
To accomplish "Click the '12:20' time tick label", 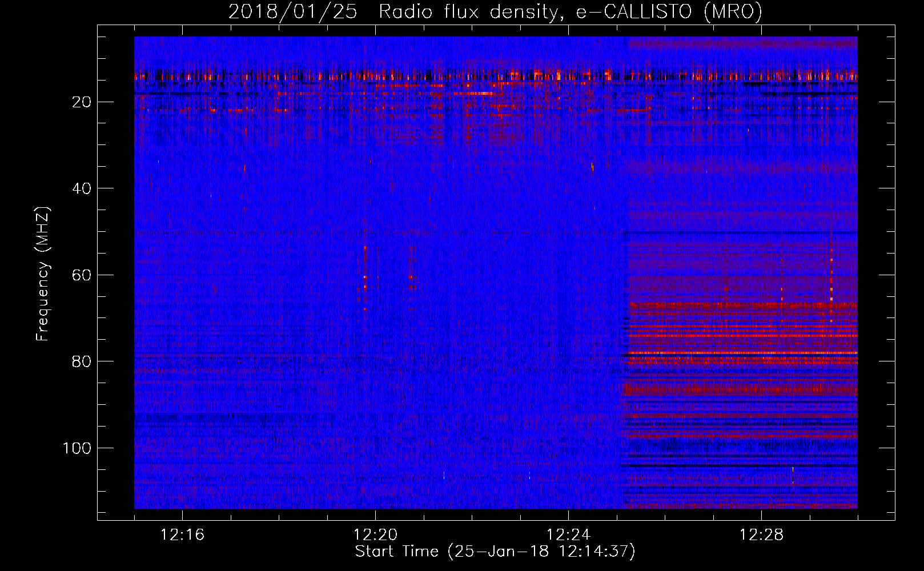I will pos(376,535).
